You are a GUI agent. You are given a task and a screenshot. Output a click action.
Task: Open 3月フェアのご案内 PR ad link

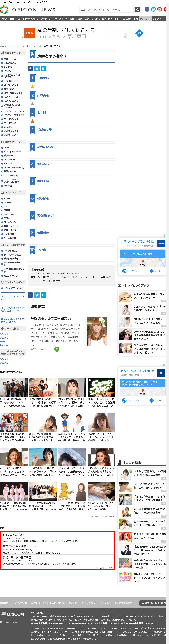click(14, 534)
